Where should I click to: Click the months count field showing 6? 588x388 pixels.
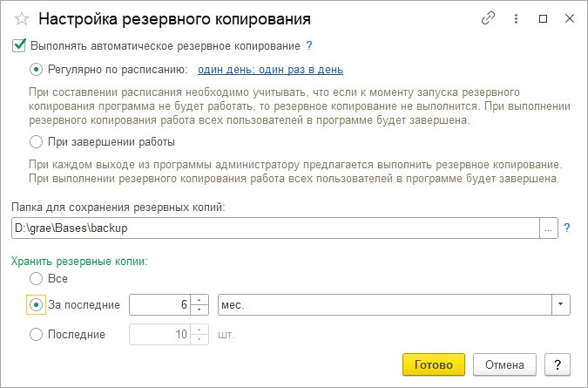[x=159, y=304]
